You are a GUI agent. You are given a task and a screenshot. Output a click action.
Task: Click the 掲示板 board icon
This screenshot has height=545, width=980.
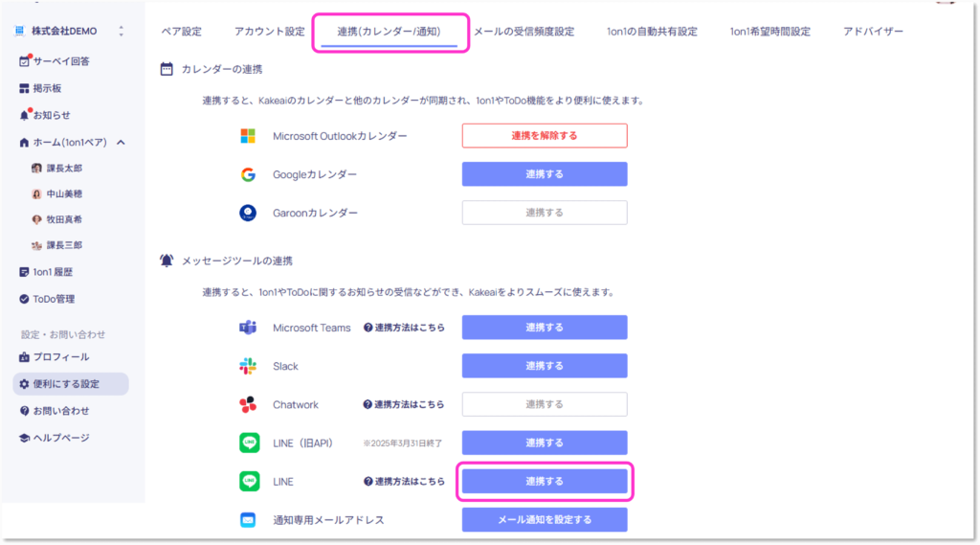pos(24,88)
